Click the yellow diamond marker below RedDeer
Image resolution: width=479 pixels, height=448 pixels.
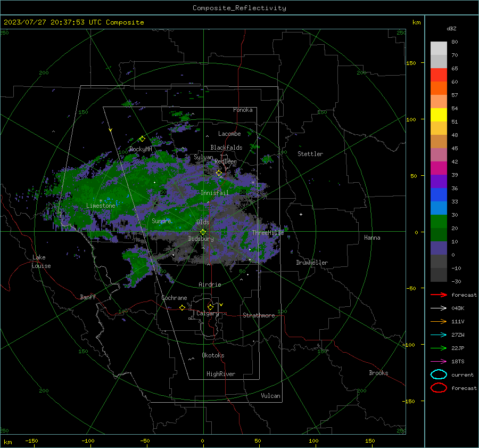point(219,173)
